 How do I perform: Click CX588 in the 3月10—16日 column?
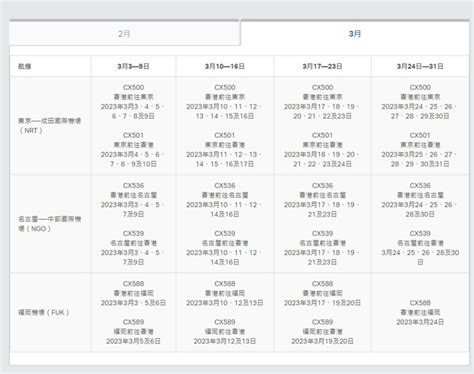point(225,284)
